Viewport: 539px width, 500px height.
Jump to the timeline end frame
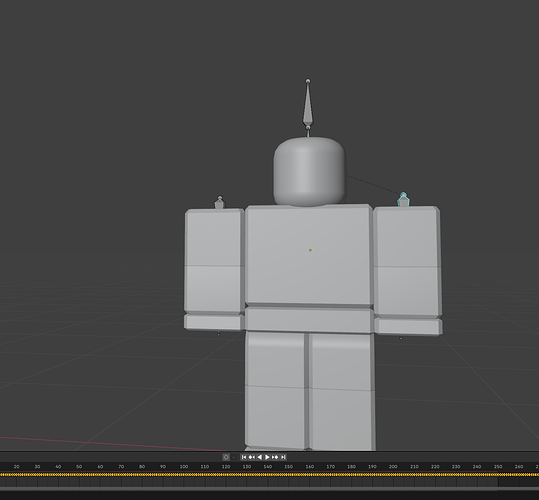click(x=283, y=457)
